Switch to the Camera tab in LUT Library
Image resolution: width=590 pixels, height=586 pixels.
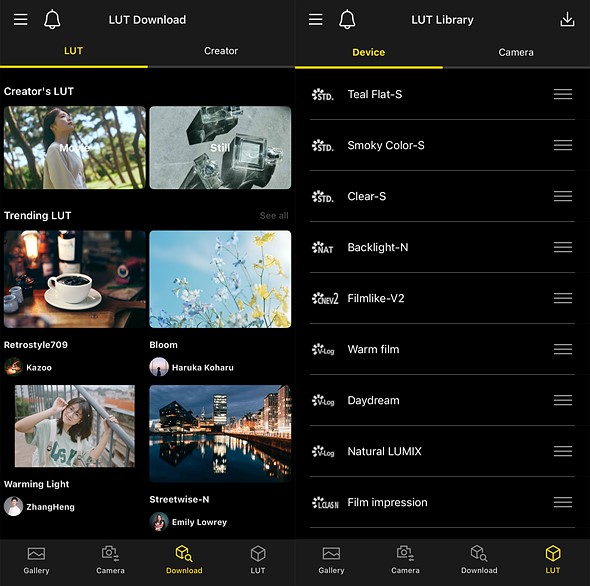click(x=516, y=52)
